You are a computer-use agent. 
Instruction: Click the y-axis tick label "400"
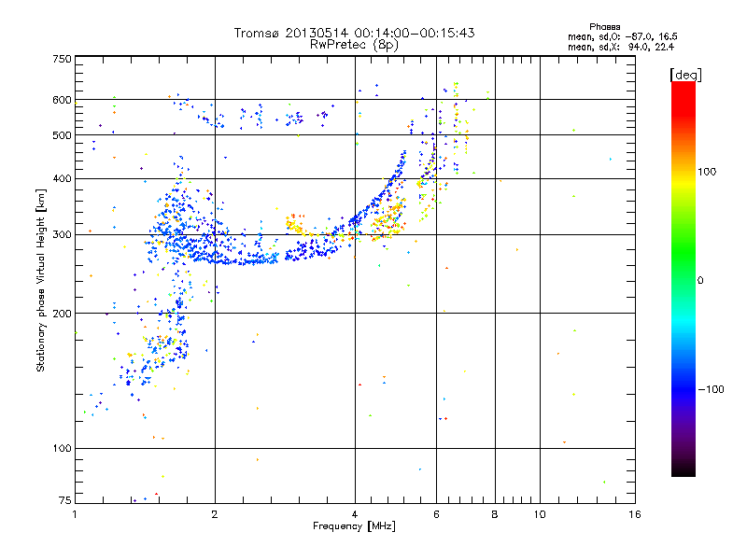click(62, 178)
